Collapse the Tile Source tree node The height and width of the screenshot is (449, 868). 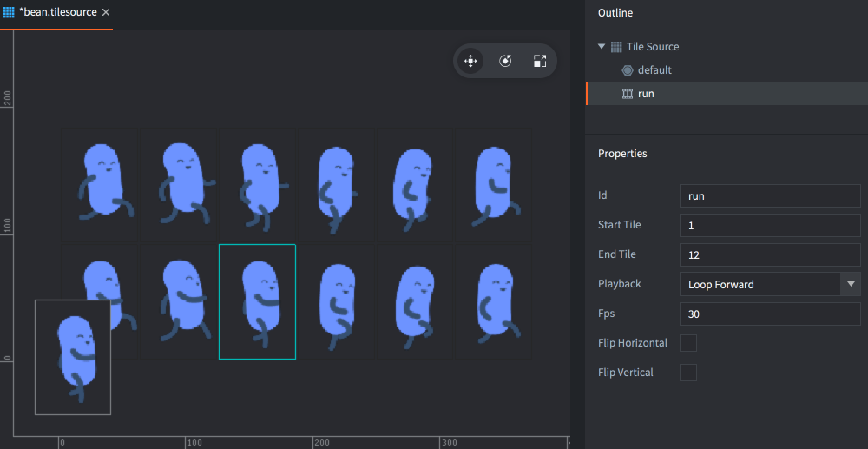click(x=602, y=47)
